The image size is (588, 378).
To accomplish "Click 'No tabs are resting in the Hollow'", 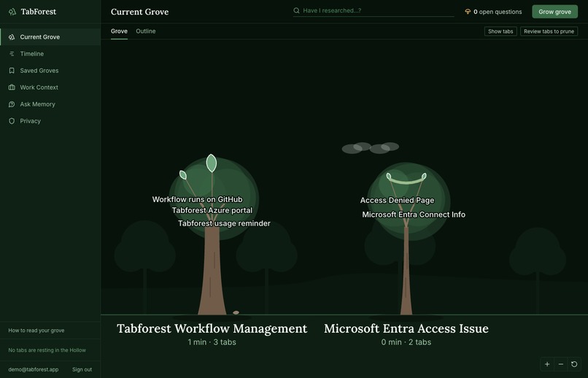I will (47, 350).
